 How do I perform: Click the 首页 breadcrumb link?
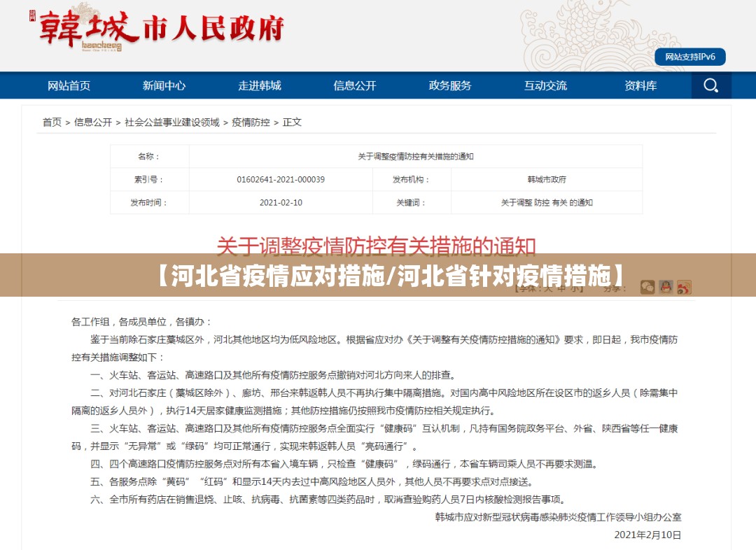(52, 122)
